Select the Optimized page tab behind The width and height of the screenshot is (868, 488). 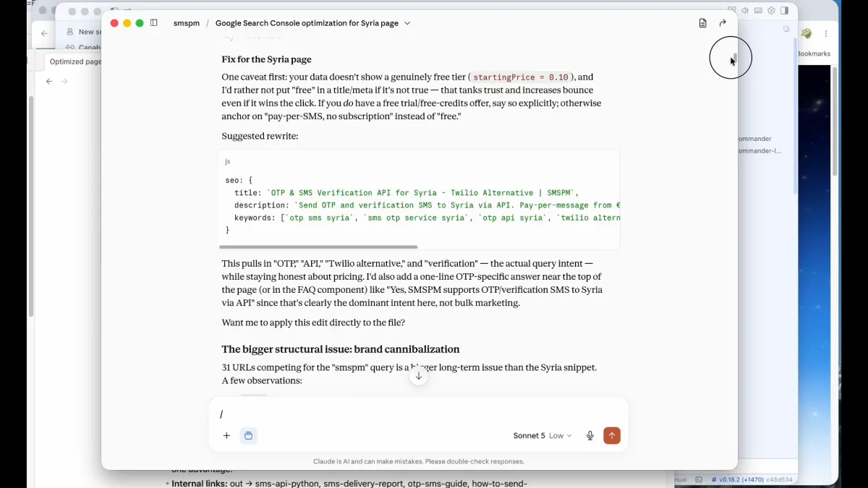[x=74, y=61]
